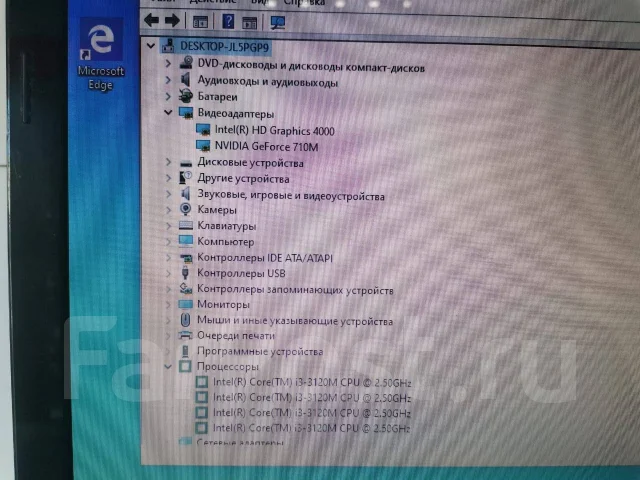Viewport: 640px width, 480px height.
Task: Click the icon beside Контроллеры запоминающих устройств
Action: click(186, 289)
